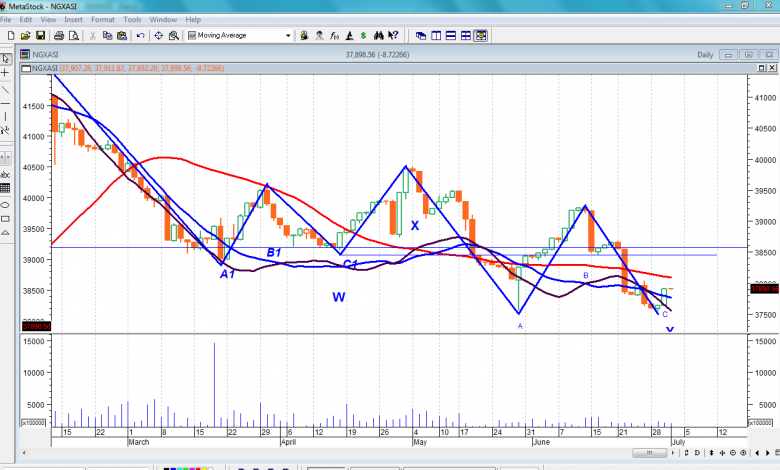Select the crosshair Choose Security icon
Image resolution: width=780 pixels, height=470 pixels.
pyautogui.click(x=159, y=35)
